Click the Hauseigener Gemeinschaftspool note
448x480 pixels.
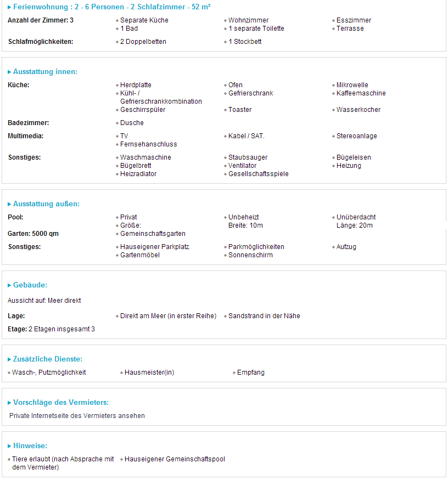click(175, 459)
